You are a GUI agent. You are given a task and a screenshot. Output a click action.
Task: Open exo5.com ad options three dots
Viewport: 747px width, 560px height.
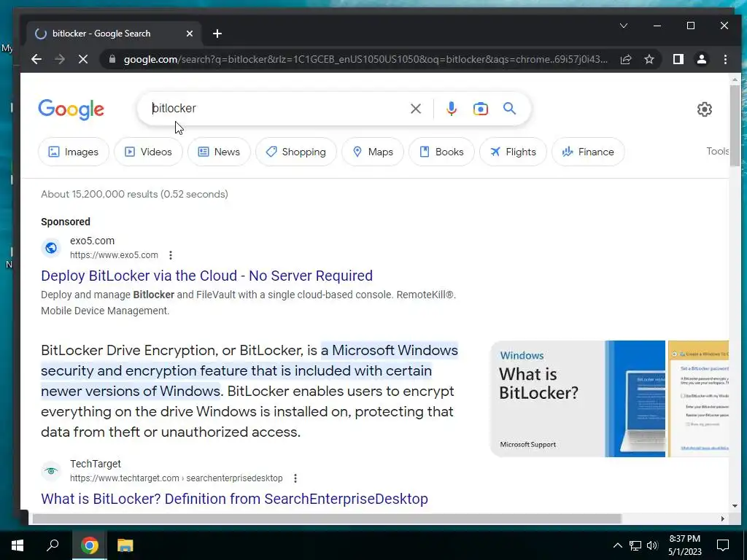coord(171,255)
